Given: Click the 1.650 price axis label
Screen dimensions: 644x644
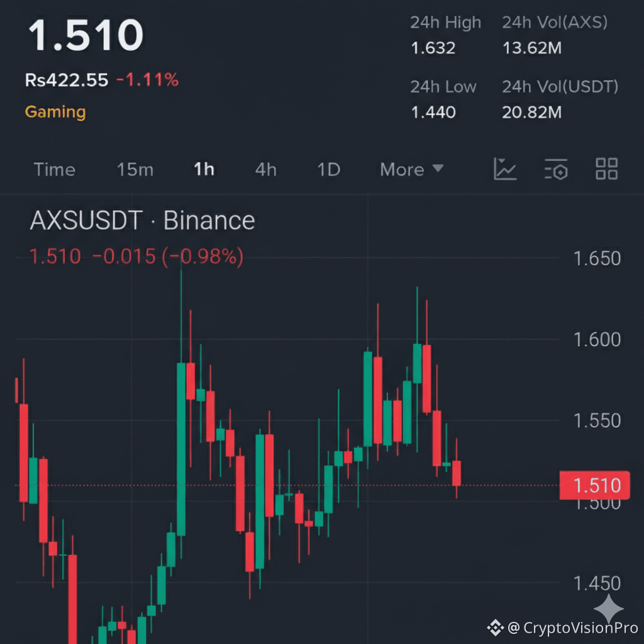Looking at the screenshot, I should click(x=597, y=258).
